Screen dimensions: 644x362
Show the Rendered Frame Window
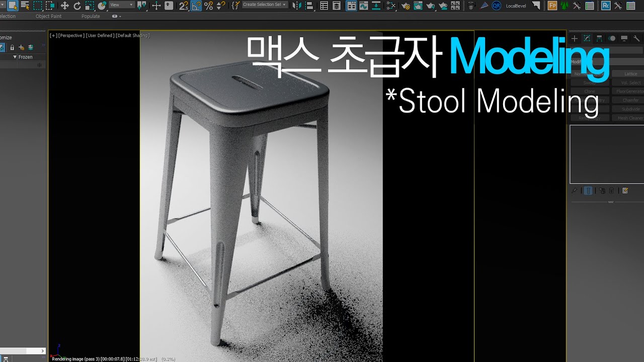coord(418,6)
